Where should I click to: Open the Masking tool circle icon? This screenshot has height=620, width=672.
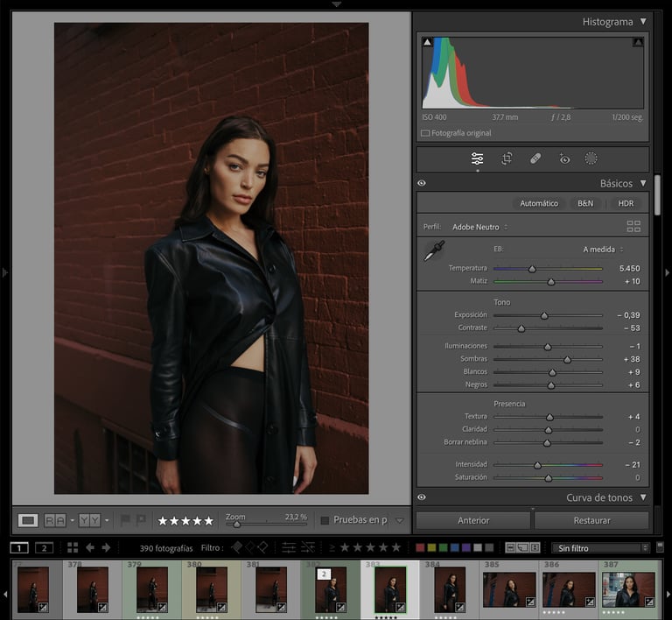(591, 159)
